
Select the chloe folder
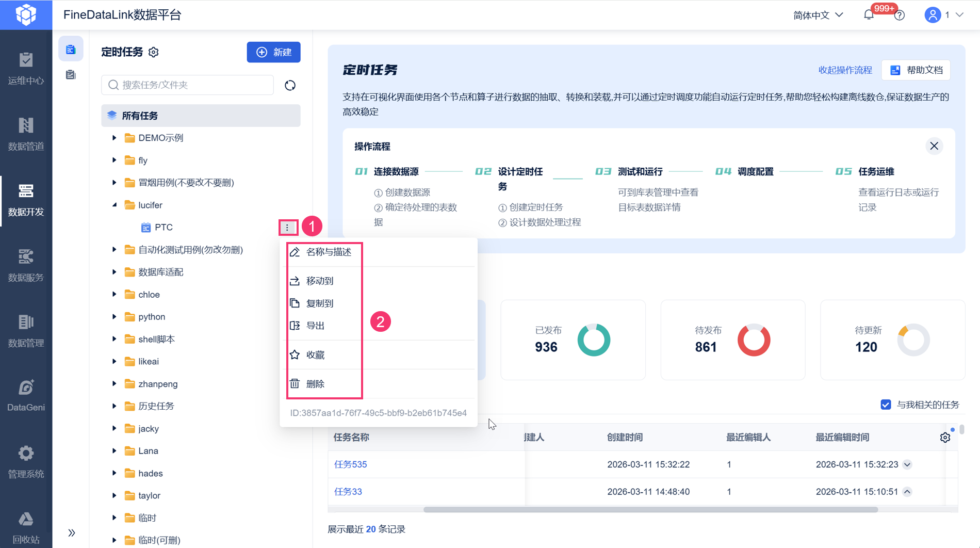(149, 295)
